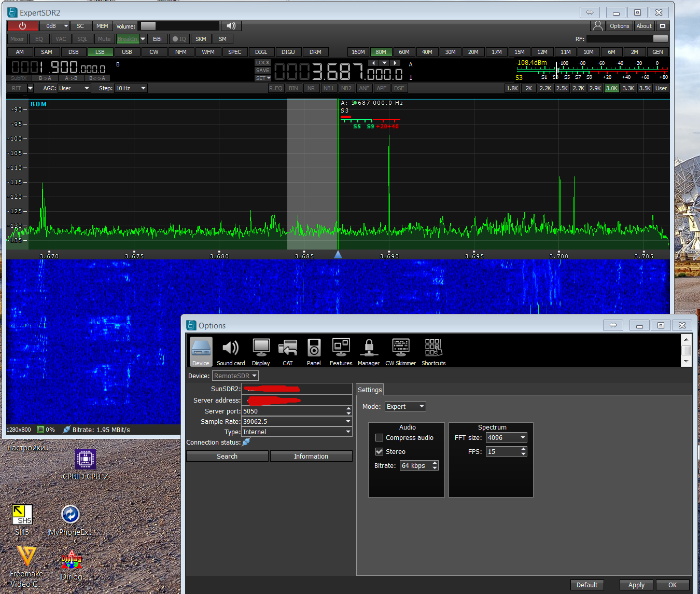
Task: Select the 3.0K filter width
Action: pos(612,88)
